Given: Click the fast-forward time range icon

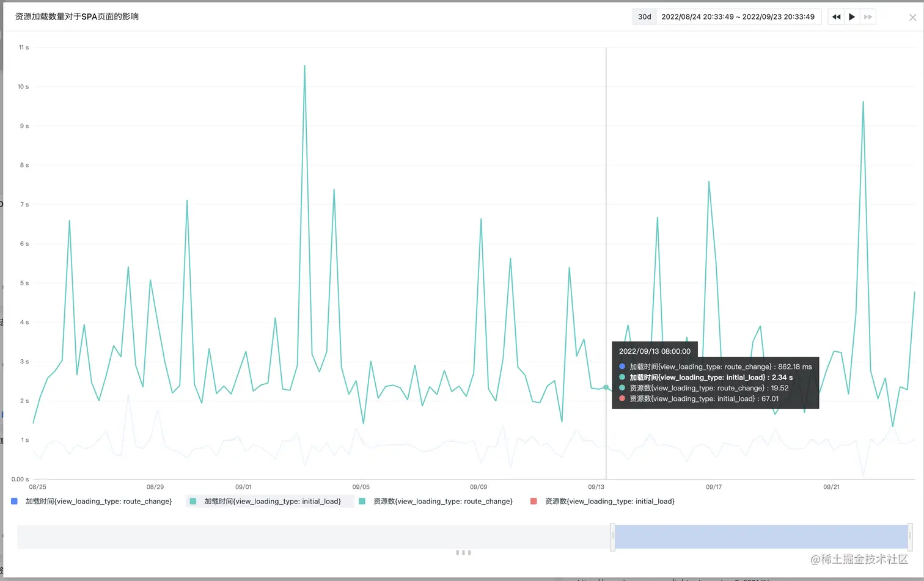Looking at the screenshot, I should [x=868, y=17].
